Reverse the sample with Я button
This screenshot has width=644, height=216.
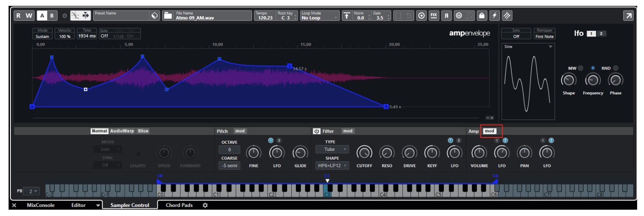446,15
